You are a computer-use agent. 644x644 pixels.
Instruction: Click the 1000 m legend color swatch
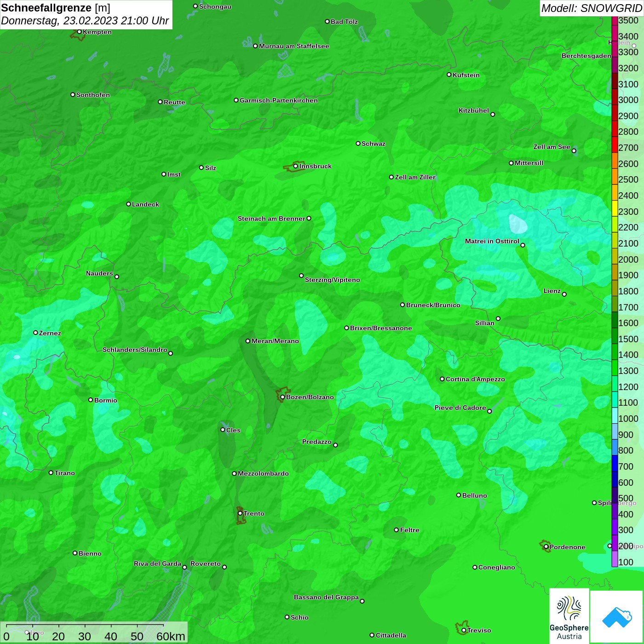(615, 415)
